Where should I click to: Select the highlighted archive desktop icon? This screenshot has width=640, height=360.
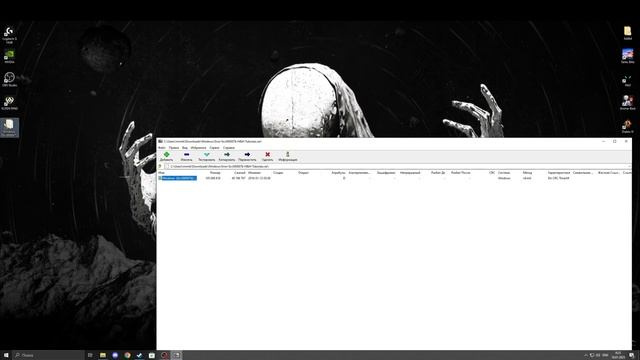(9, 127)
